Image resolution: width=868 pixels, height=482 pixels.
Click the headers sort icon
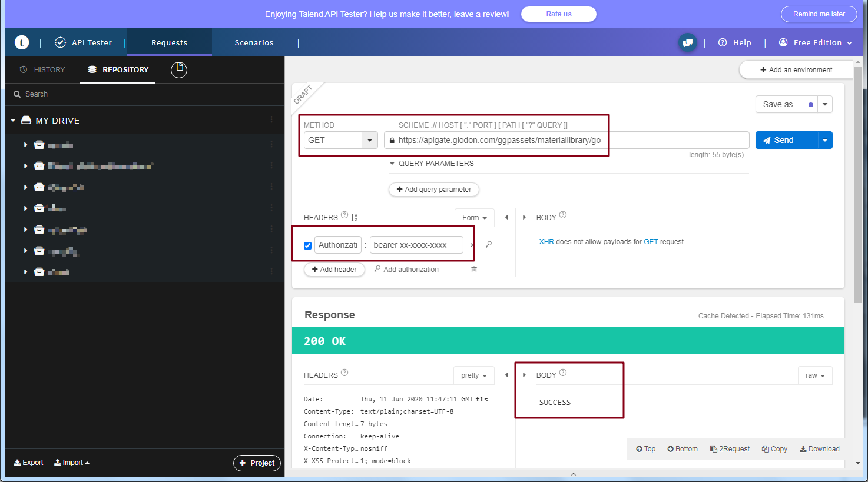click(x=355, y=218)
